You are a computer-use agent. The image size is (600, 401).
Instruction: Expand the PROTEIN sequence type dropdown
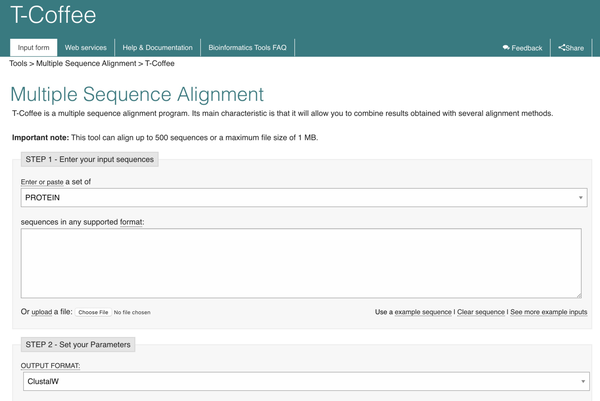tap(302, 198)
